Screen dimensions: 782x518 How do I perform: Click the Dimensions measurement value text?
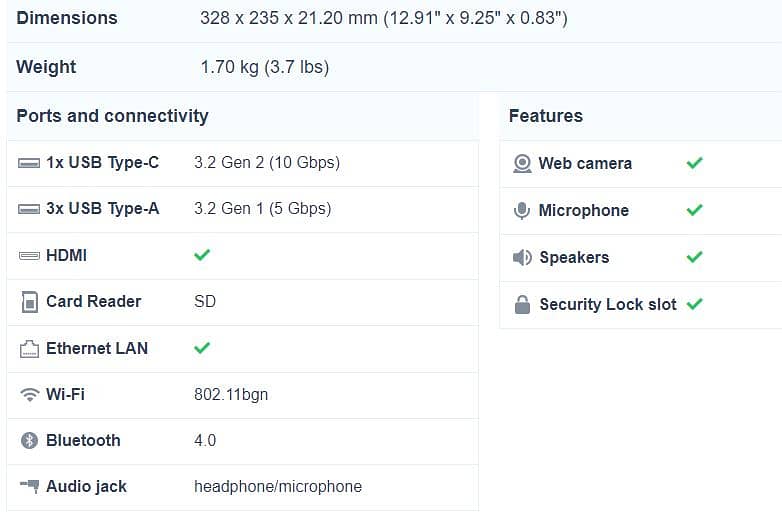(x=383, y=18)
